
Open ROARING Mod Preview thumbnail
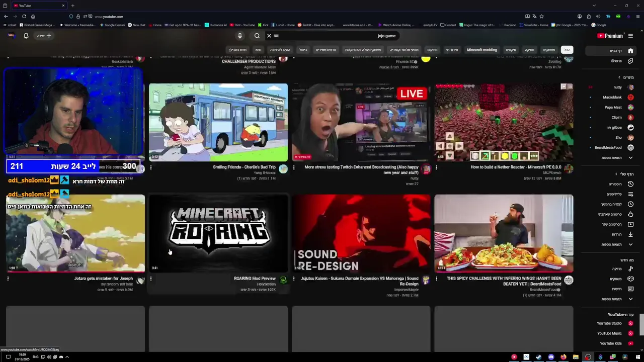[x=218, y=233]
